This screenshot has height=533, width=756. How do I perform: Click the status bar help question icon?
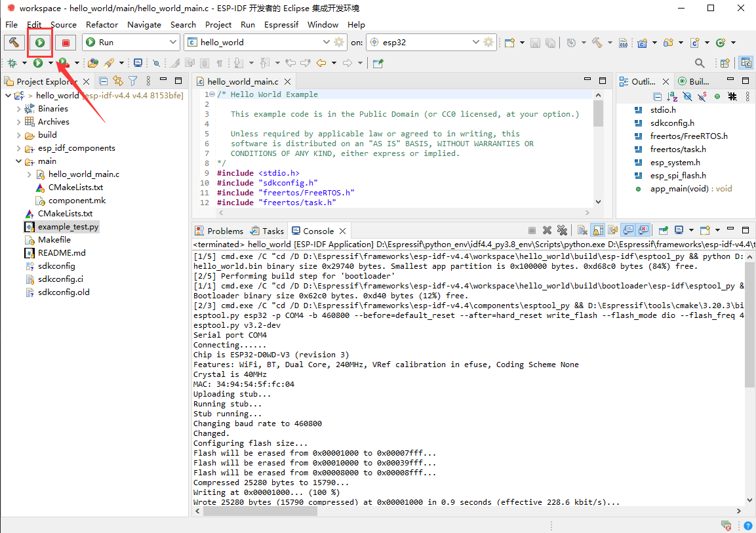click(747, 525)
